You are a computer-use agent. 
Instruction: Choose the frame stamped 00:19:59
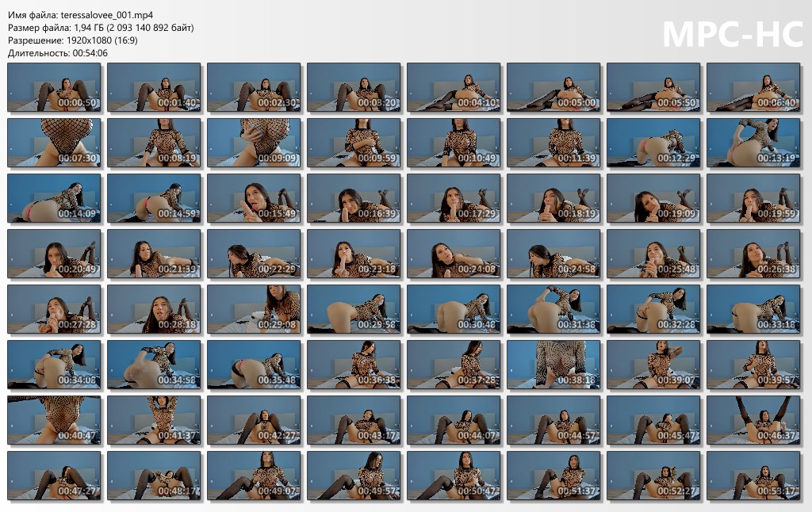tap(753, 198)
